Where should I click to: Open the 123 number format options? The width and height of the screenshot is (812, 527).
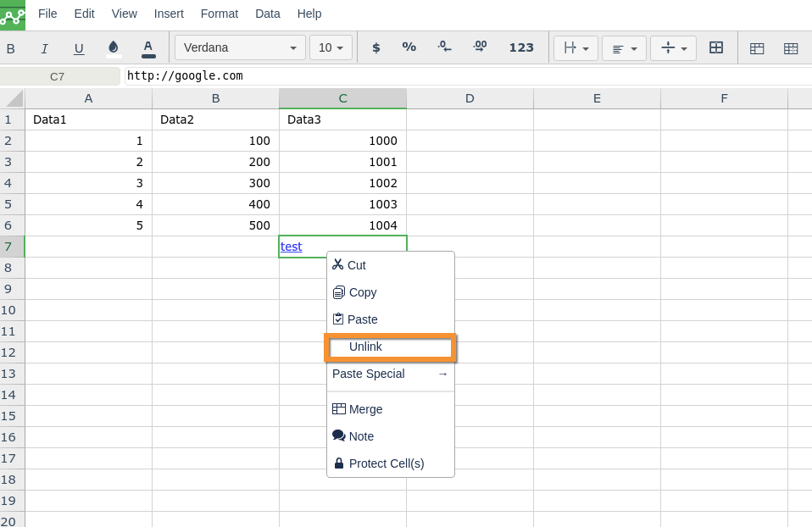[521, 48]
